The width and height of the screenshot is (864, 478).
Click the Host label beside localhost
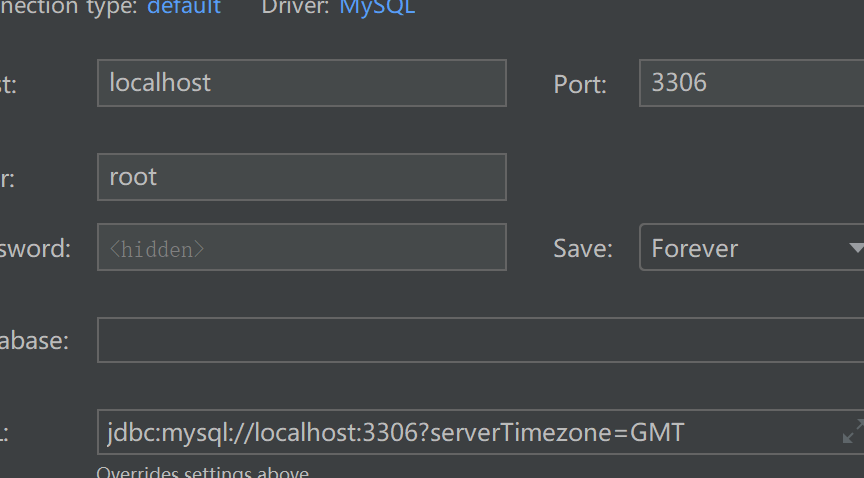pyautogui.click(x=8, y=85)
